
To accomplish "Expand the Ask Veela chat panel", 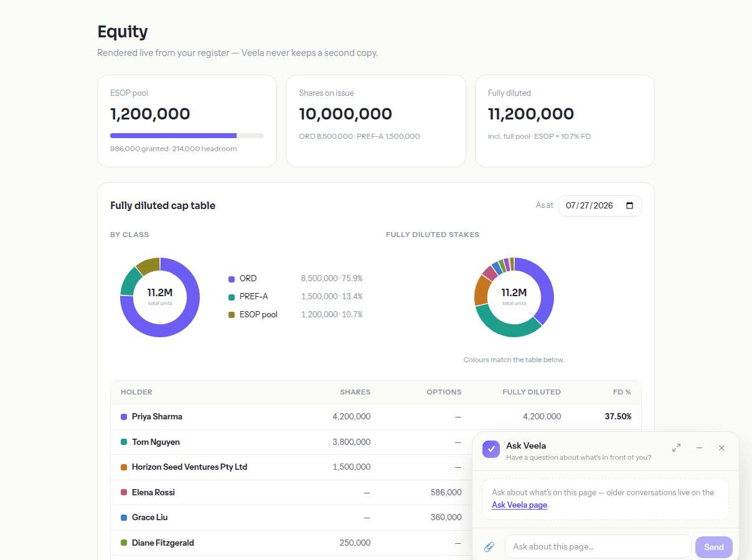I will coord(676,448).
